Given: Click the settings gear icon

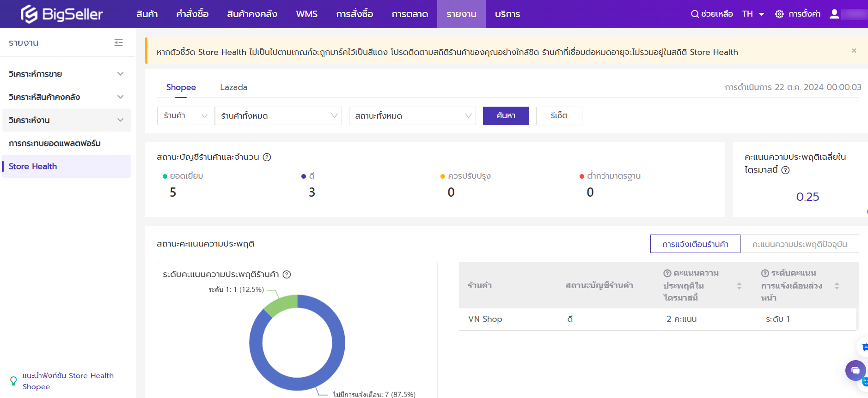Looking at the screenshot, I should [779, 14].
